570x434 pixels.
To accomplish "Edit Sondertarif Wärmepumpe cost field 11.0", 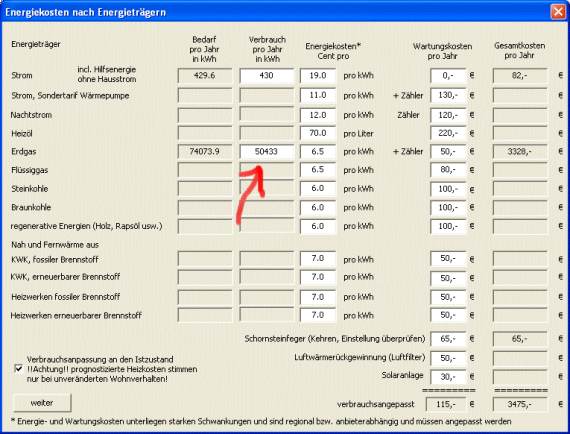I will [x=318, y=95].
